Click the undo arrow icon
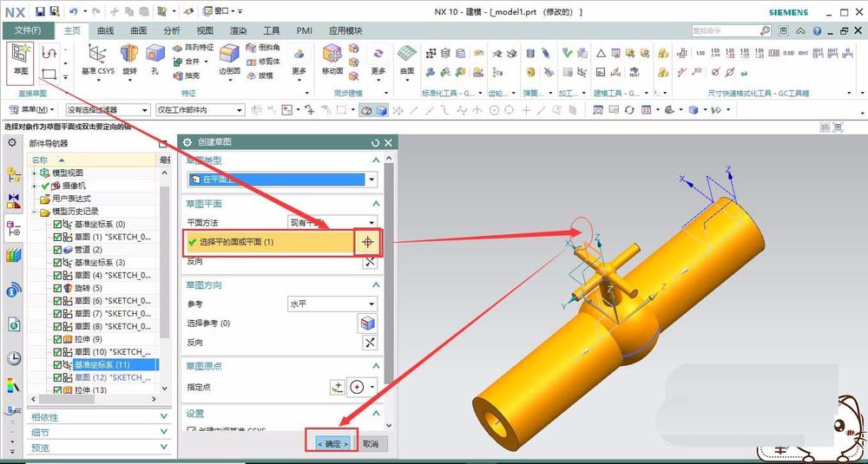The height and width of the screenshot is (464, 868). [x=73, y=11]
